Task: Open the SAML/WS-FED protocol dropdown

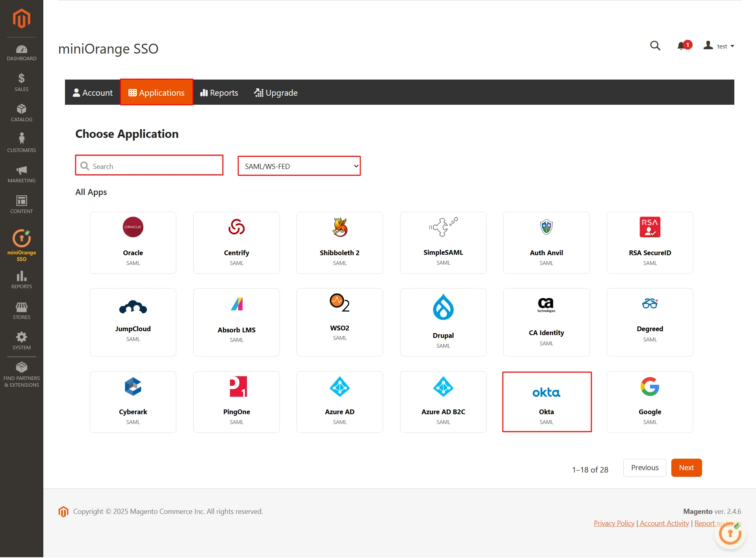Action: [298, 166]
